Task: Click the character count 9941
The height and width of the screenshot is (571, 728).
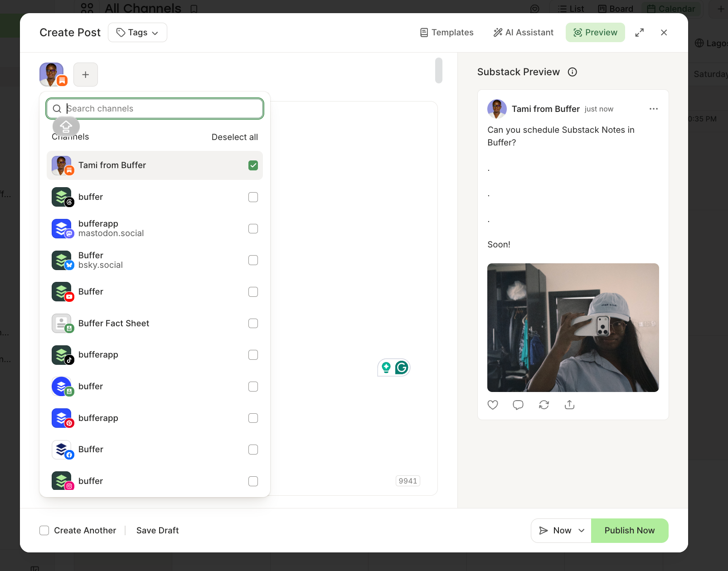Action: 408,481
